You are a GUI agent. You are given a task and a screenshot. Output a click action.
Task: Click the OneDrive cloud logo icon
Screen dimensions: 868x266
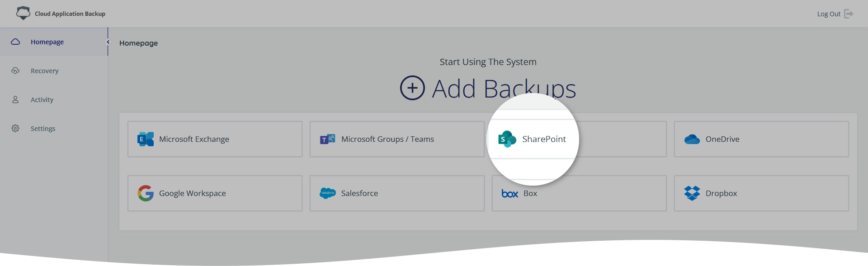pyautogui.click(x=692, y=139)
